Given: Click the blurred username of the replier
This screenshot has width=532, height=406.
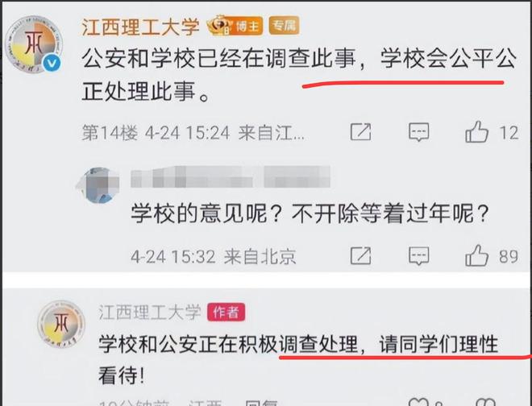Looking at the screenshot, I should pyautogui.click(x=231, y=177).
